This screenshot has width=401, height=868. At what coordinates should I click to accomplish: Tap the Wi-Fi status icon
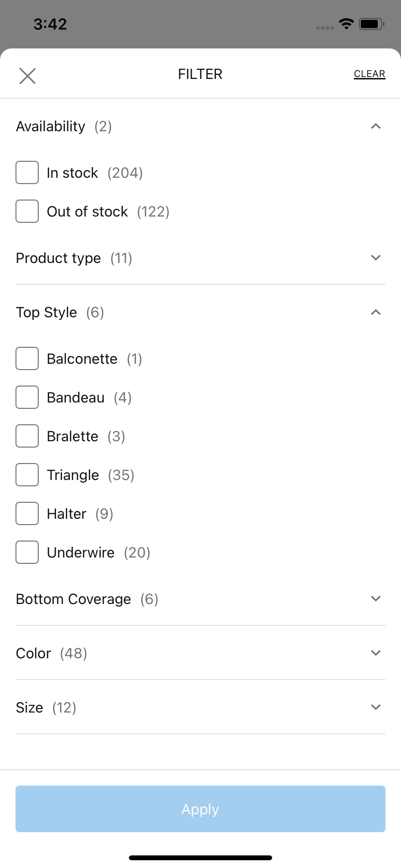click(x=346, y=24)
